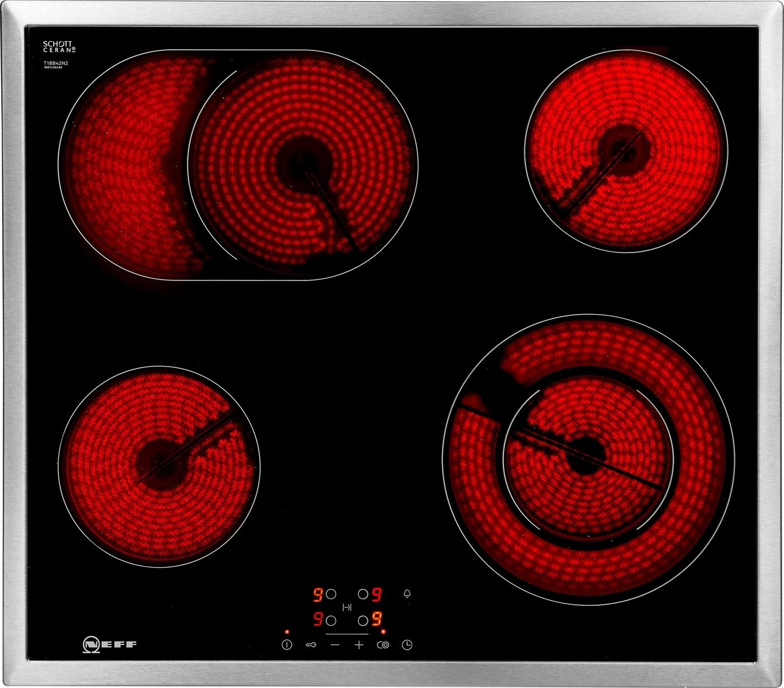Tap the timer end arrow symbol
The image size is (784, 688).
[347, 607]
